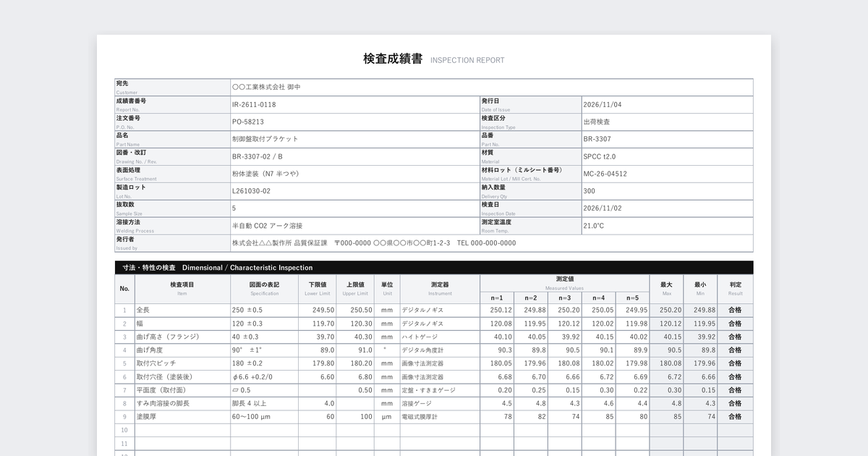Select welding process 半自動 CO2 アーク溶接
Screen dimensions: 868x456
(x=268, y=226)
